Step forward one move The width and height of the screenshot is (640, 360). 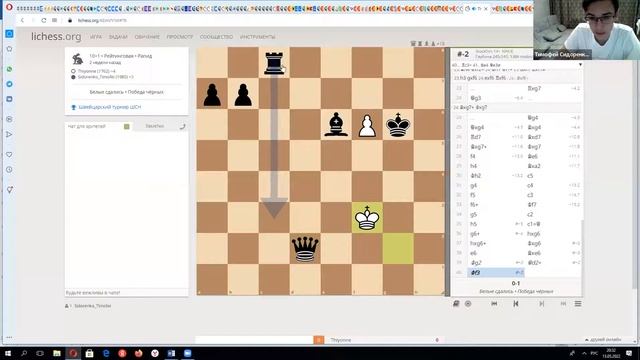(542, 304)
